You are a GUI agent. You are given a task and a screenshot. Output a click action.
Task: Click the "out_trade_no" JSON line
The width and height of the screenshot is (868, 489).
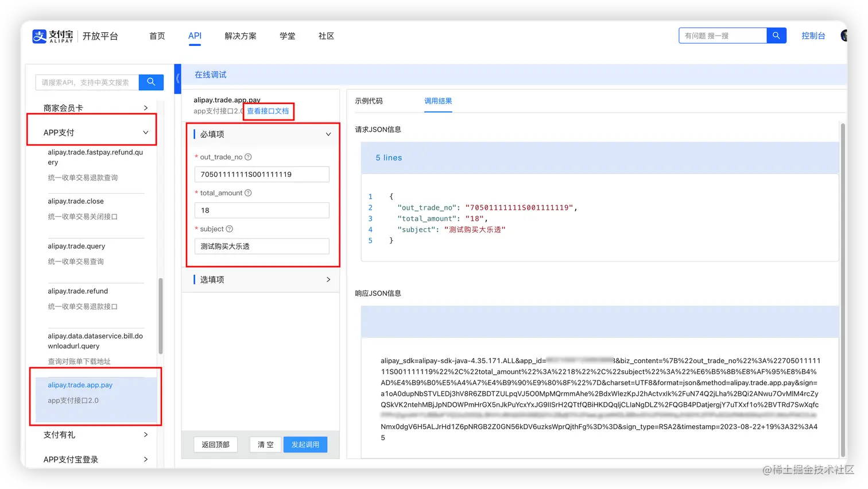[x=487, y=207]
